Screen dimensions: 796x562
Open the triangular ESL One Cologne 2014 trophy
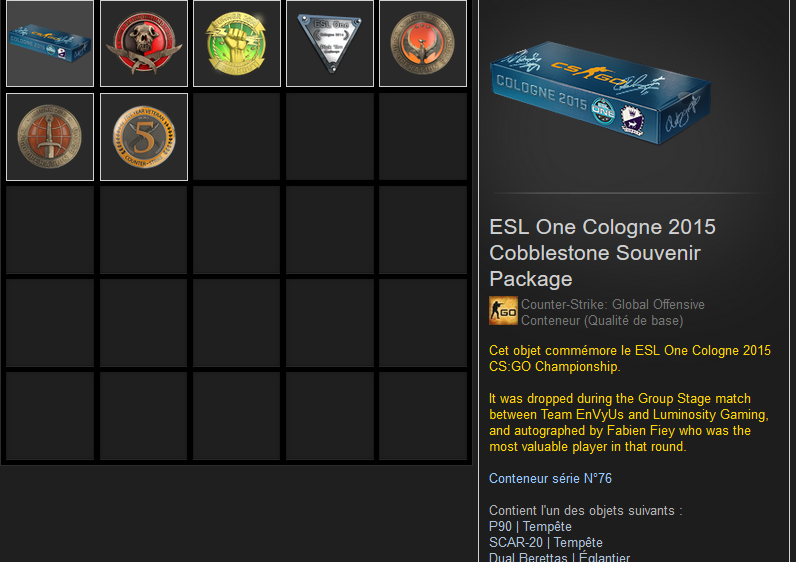click(x=330, y=44)
